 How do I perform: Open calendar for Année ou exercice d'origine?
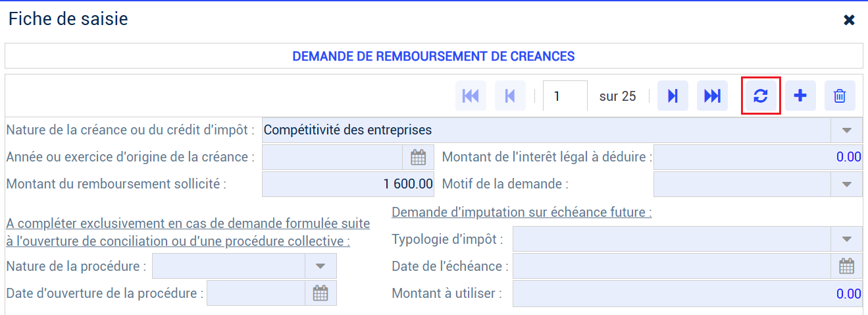click(x=418, y=157)
